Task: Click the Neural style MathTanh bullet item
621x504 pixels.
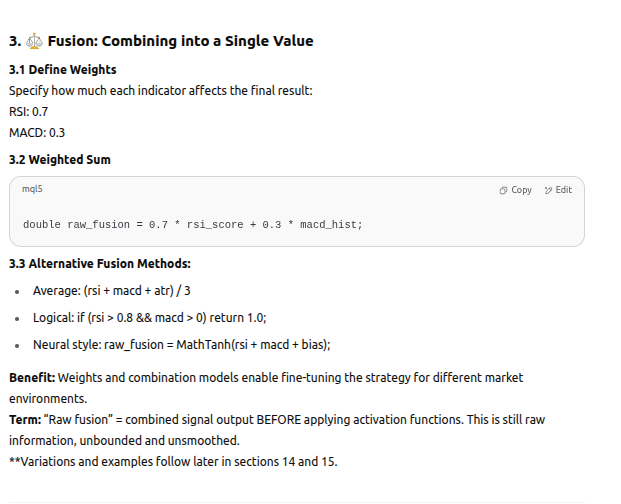Action: pos(181,344)
